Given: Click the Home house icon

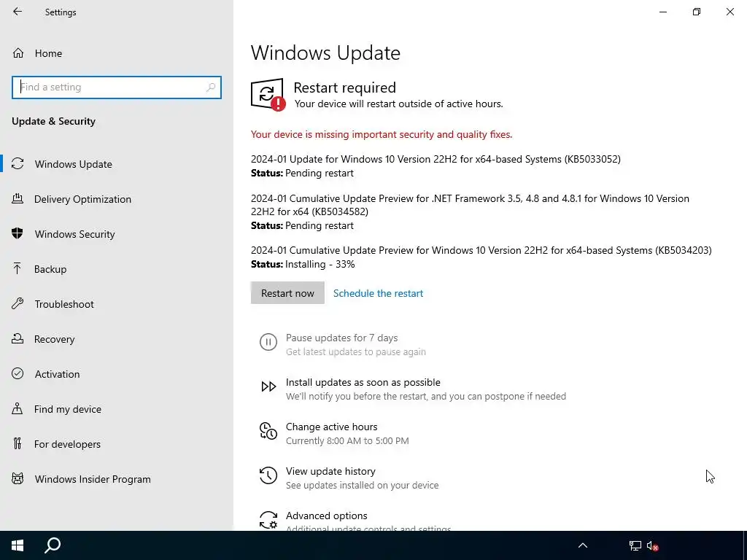Looking at the screenshot, I should coord(18,53).
